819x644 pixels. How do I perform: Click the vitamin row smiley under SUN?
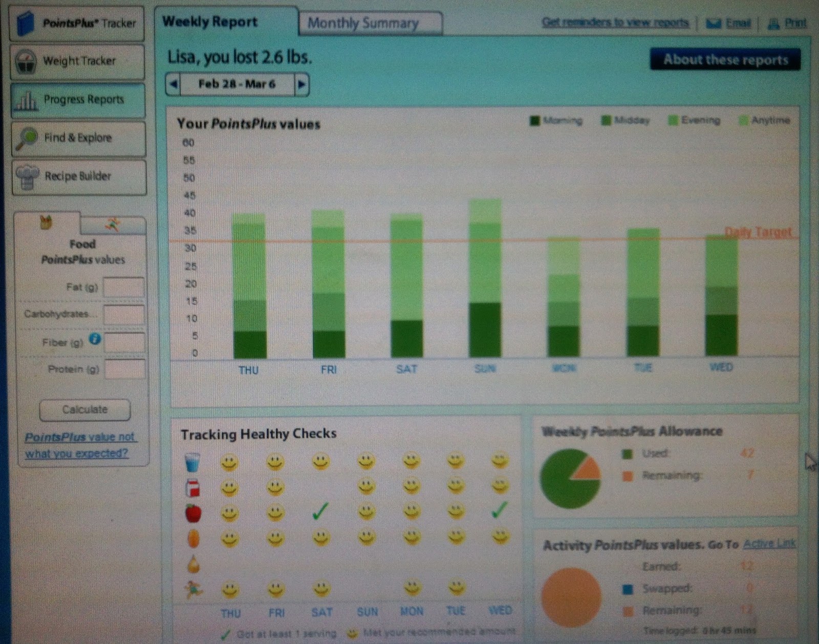[x=367, y=537]
